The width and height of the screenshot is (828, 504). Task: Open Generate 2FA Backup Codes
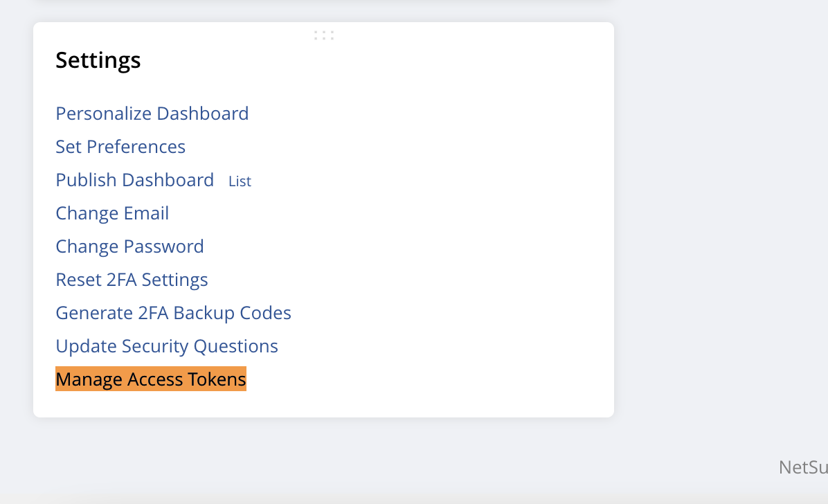[x=173, y=314]
